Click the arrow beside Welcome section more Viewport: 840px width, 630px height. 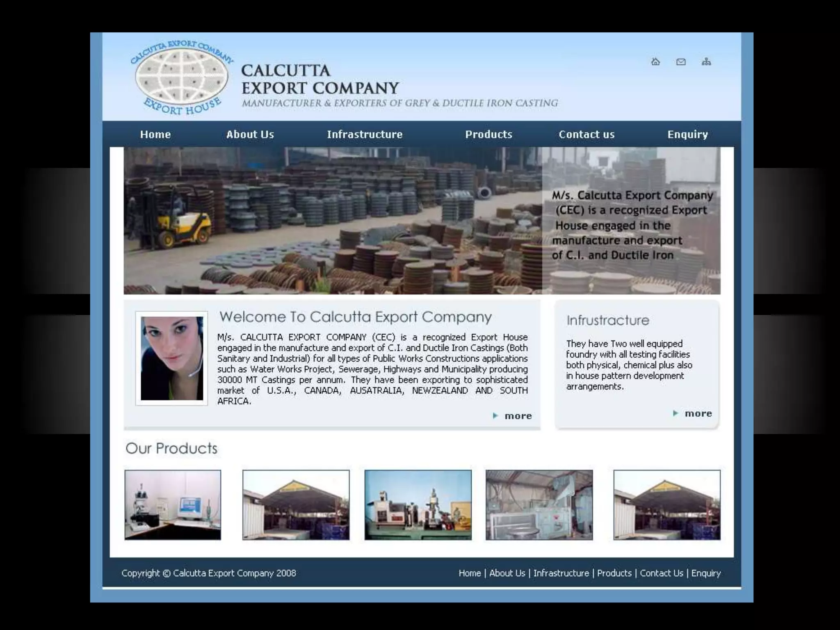coord(495,415)
